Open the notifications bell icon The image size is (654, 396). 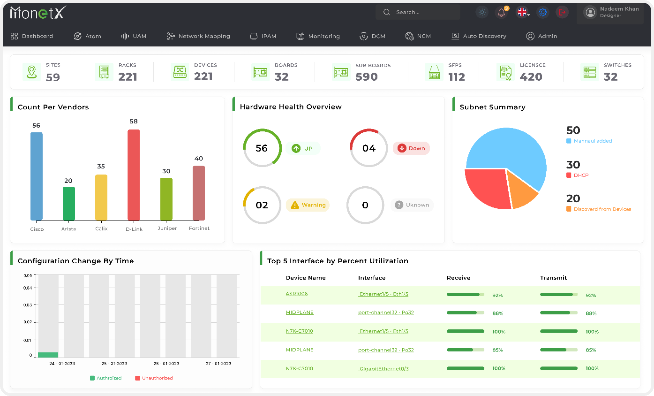[502, 13]
